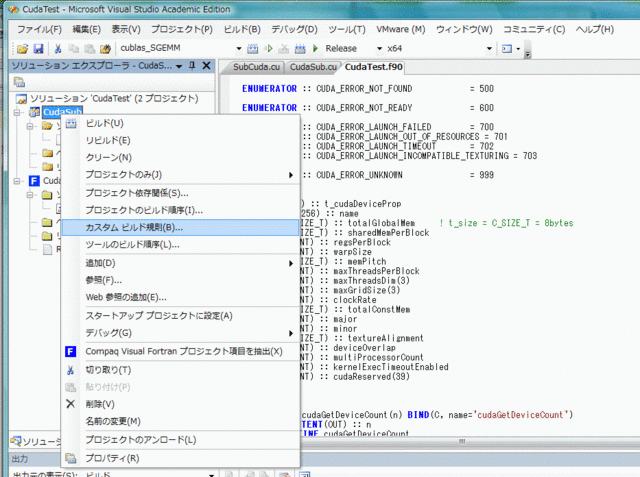Open the 編集(E) menu
The width and height of the screenshot is (640, 477).
(x=87, y=29)
